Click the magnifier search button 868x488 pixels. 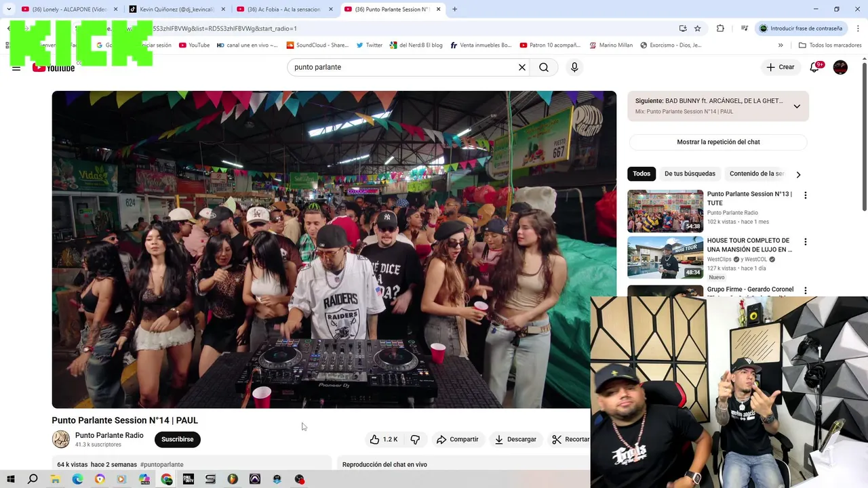[544, 67]
